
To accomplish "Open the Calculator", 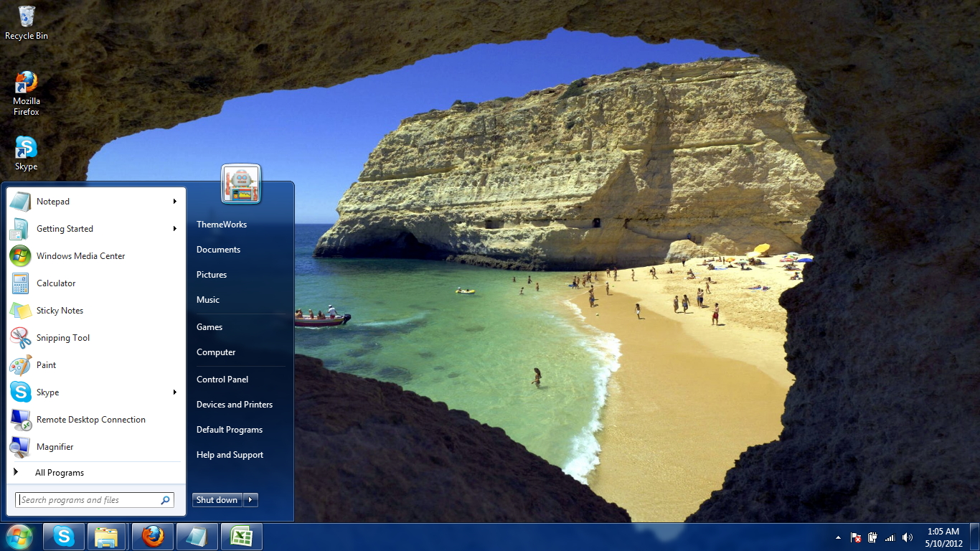I will (x=55, y=283).
